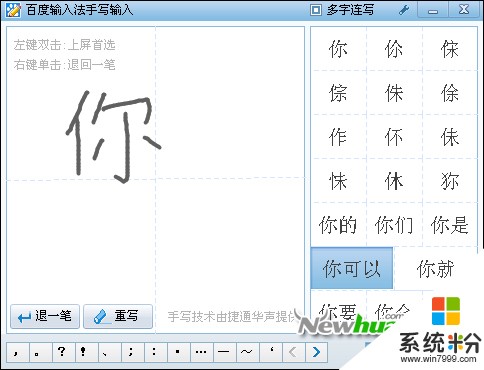Screen dimensions: 484x370
Task: Choose candidate character 狝
Action: tap(450, 181)
